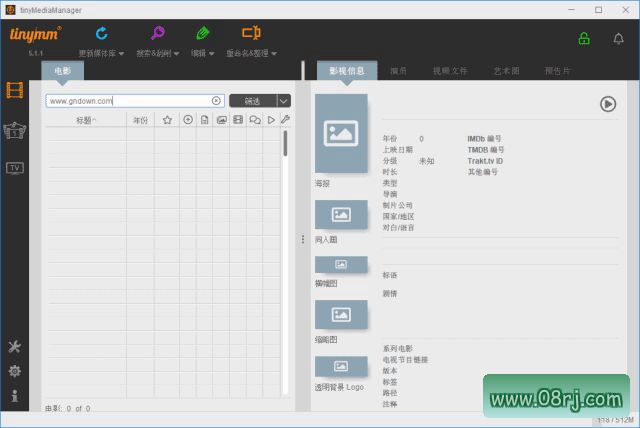Show notifications via the bell icon
This screenshot has width=640, height=428.
[618, 39]
